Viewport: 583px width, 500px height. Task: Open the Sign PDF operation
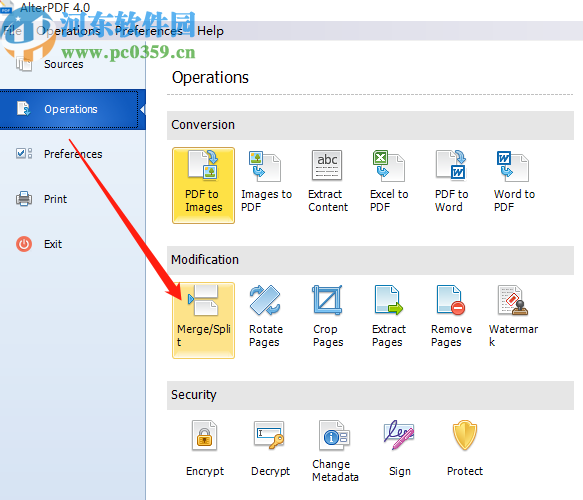399,449
